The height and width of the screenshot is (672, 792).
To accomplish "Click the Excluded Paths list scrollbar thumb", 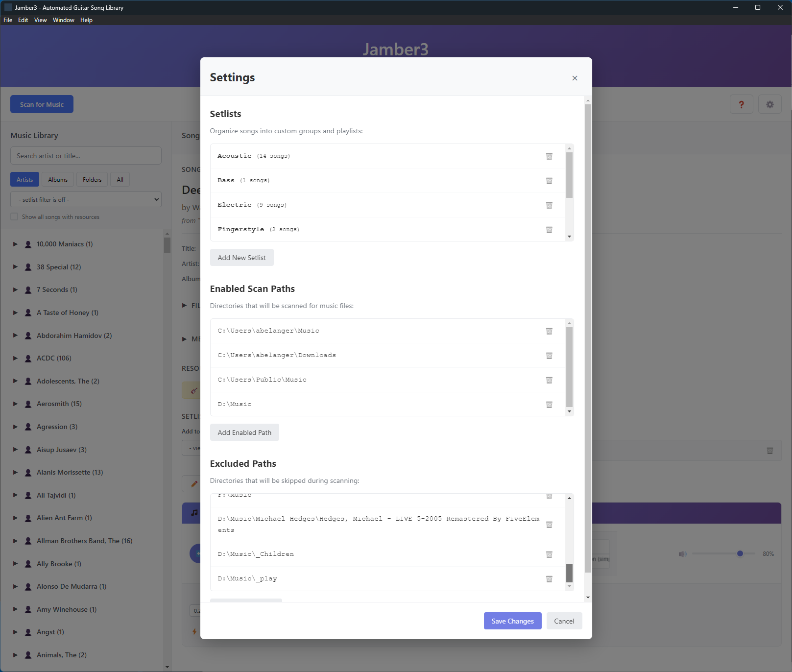I will [569, 573].
